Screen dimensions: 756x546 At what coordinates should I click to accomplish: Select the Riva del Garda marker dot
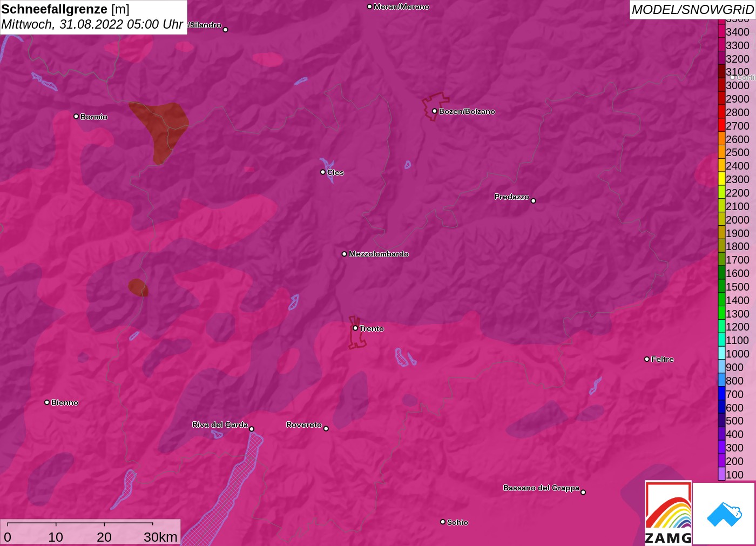point(252,429)
